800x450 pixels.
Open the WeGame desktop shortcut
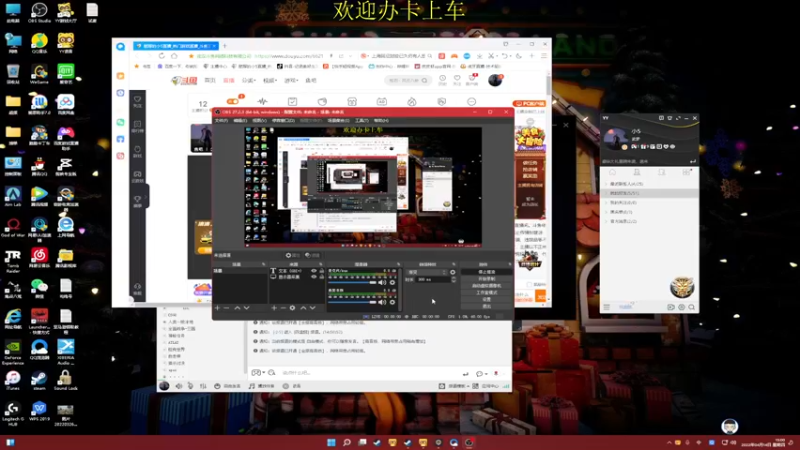click(x=39, y=74)
